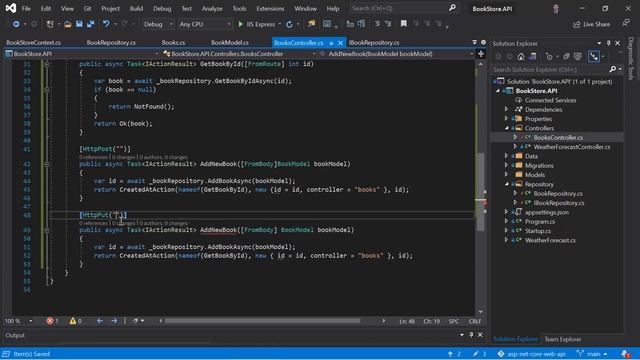Go to next issue arrow below editor
This screenshot has width=640, height=360.
[114, 321]
